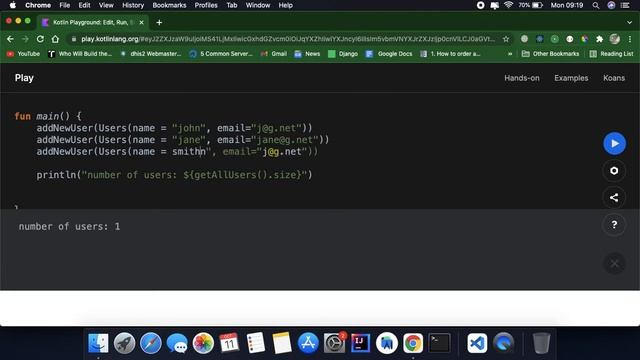
Task: Open the Google Docs bookmark
Action: [x=389, y=54]
